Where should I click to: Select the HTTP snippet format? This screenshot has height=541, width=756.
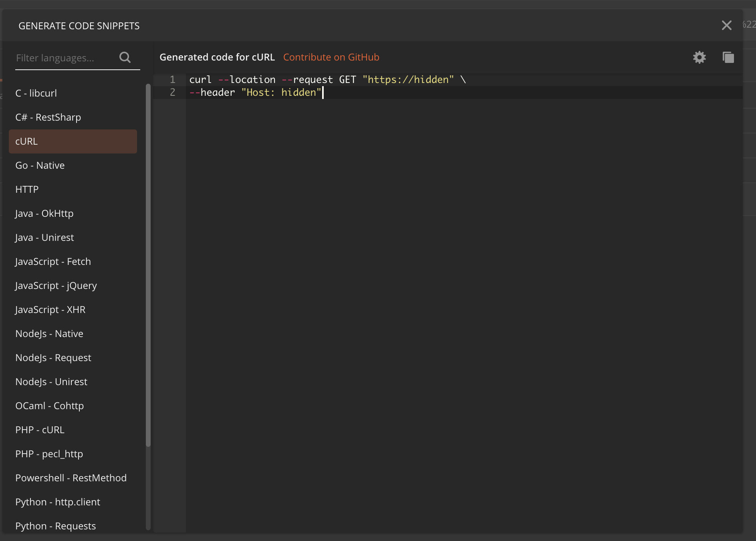click(x=26, y=189)
